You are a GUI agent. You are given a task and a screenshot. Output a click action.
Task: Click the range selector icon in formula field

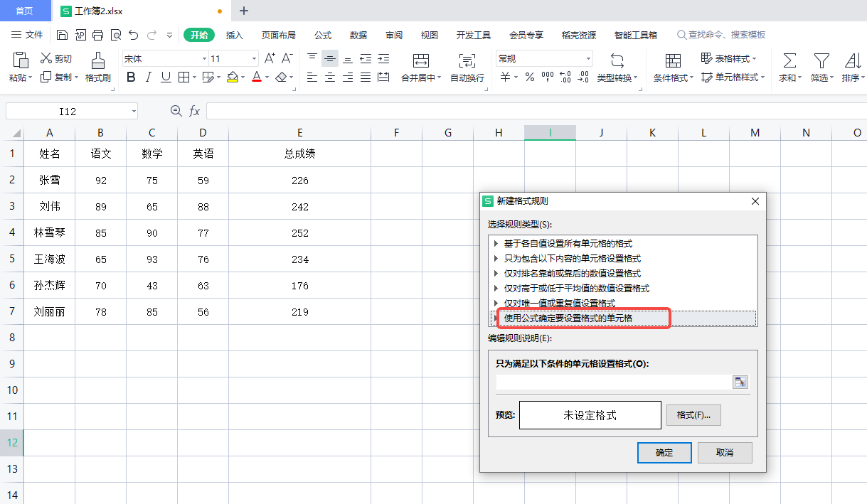tap(740, 382)
